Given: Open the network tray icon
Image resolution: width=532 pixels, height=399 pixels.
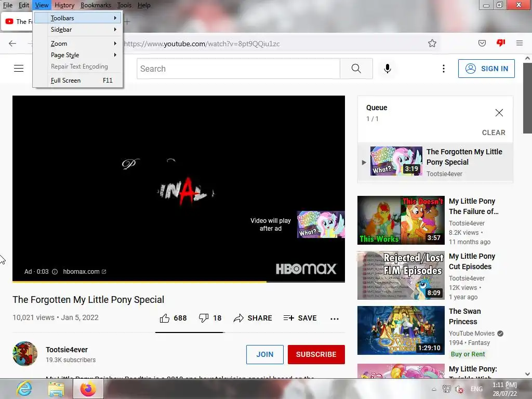Looking at the screenshot, I should tap(446, 389).
